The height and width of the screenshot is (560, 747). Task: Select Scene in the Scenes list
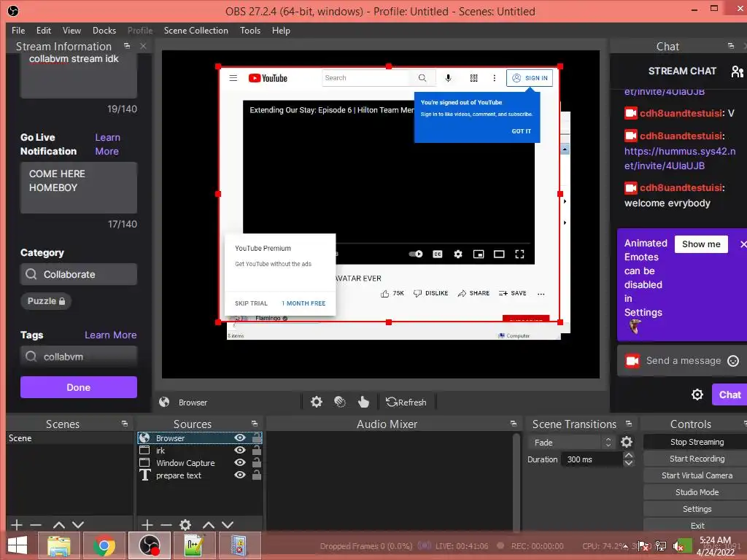point(69,438)
